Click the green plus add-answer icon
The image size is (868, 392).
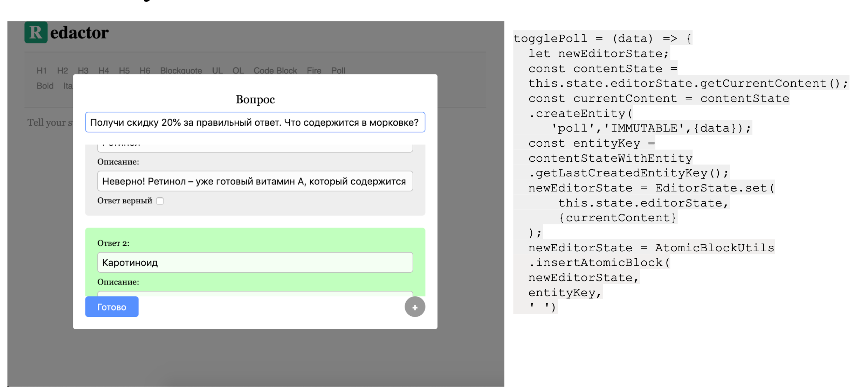[x=415, y=307]
